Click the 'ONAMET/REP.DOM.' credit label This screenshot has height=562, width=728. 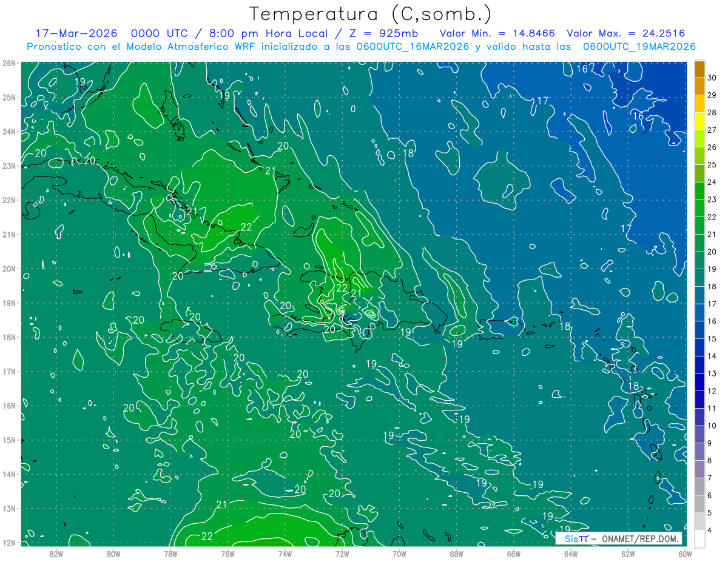click(x=641, y=538)
